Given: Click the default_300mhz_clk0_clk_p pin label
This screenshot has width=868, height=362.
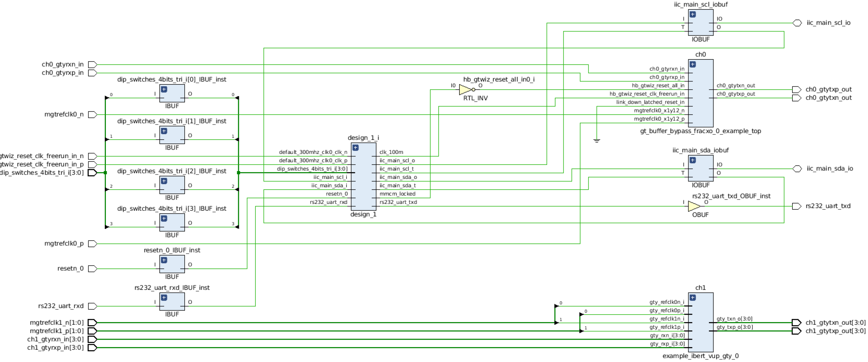Looking at the screenshot, I should (x=313, y=161).
